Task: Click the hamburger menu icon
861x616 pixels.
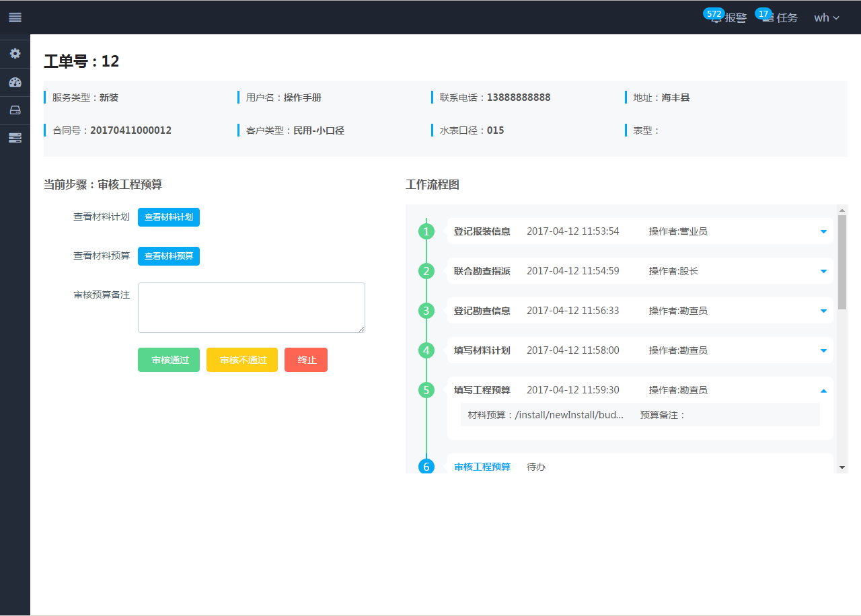Action: click(x=15, y=17)
